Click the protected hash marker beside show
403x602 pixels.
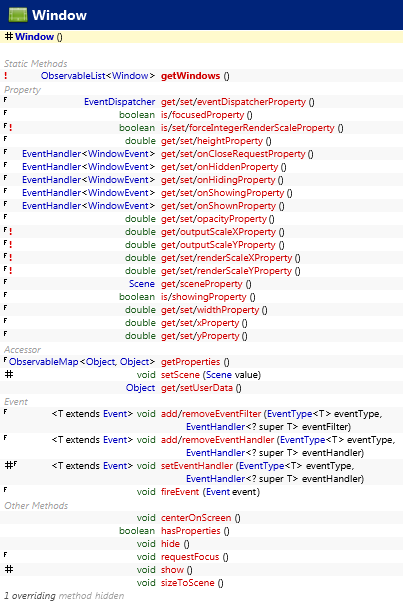(x=9, y=569)
